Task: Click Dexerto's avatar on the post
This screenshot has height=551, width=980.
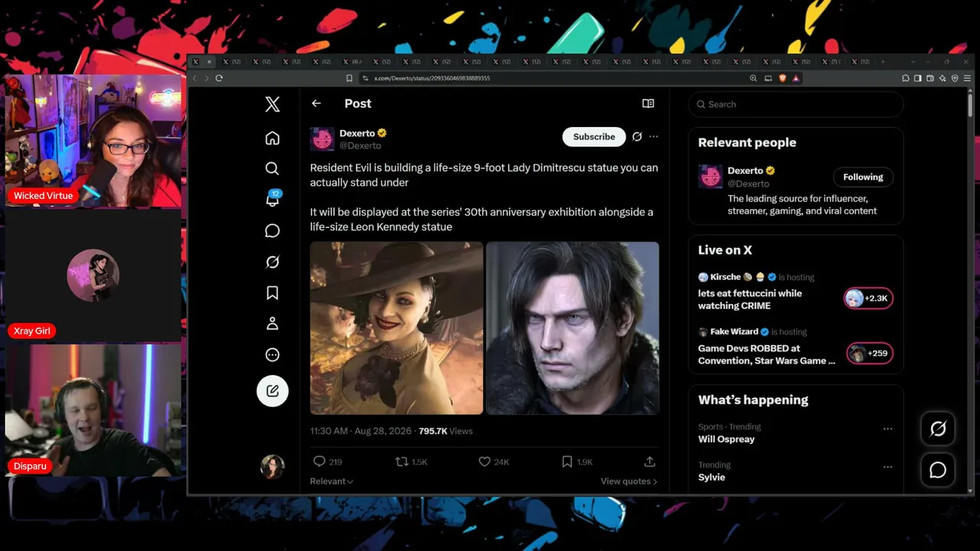Action: tap(322, 139)
